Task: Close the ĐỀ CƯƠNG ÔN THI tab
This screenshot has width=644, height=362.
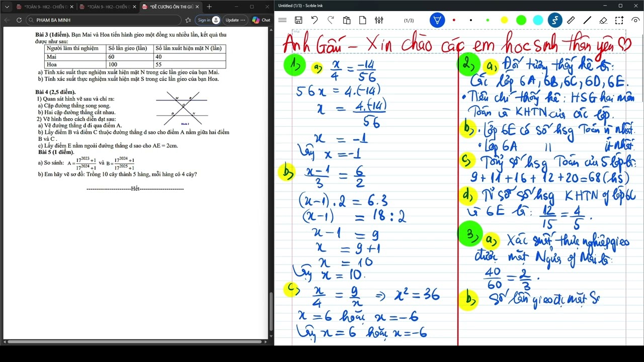Action: [197, 7]
